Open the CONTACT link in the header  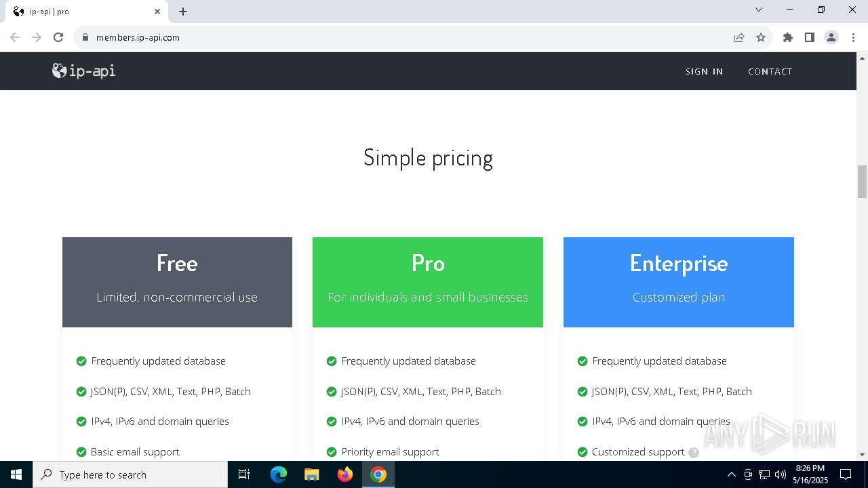tap(770, 71)
